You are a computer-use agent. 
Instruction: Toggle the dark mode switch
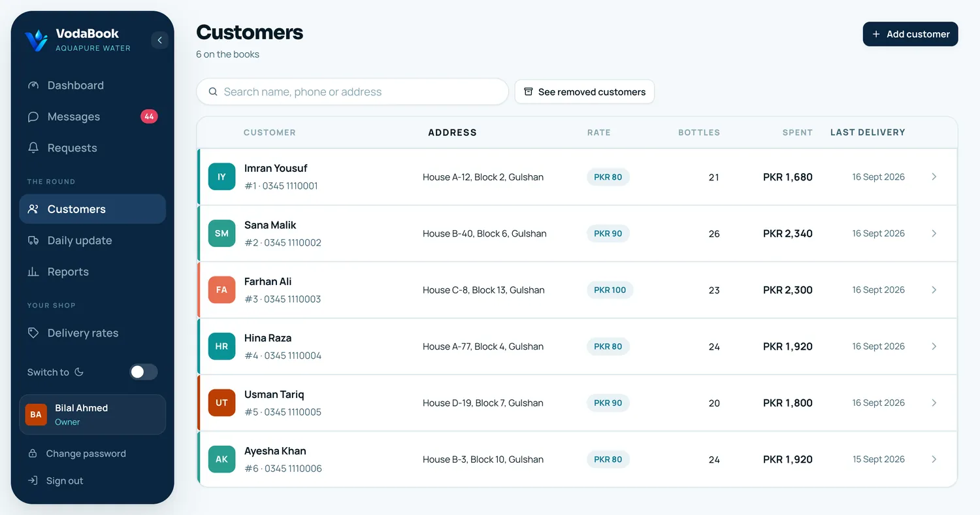[144, 372]
